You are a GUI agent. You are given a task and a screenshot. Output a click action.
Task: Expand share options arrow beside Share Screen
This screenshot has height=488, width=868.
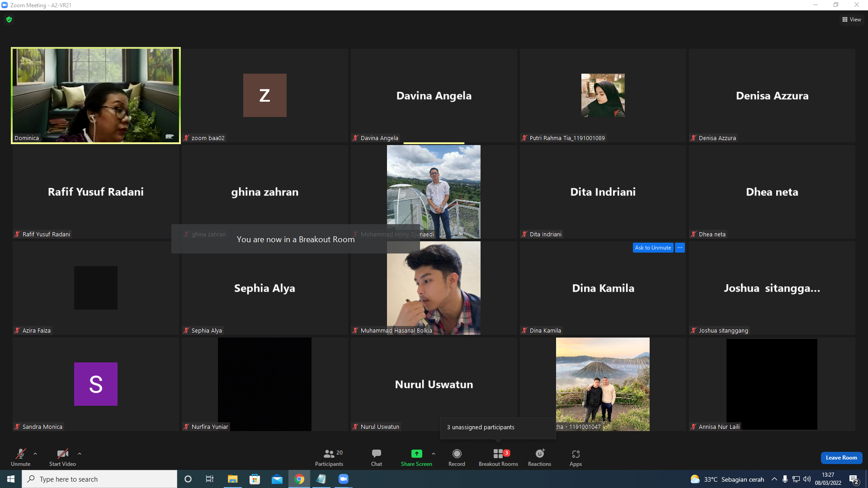coord(434,454)
